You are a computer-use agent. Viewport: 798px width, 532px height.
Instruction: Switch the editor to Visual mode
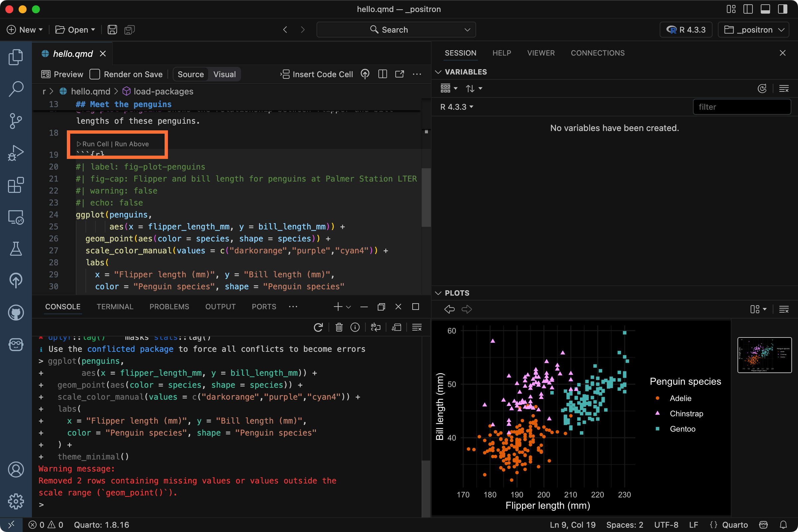pyautogui.click(x=224, y=74)
